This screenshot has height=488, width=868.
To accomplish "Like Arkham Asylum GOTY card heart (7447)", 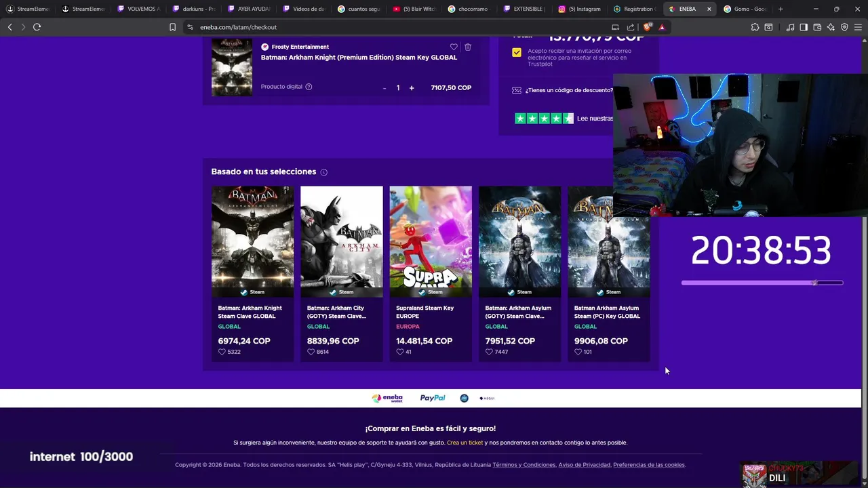I will tap(489, 352).
